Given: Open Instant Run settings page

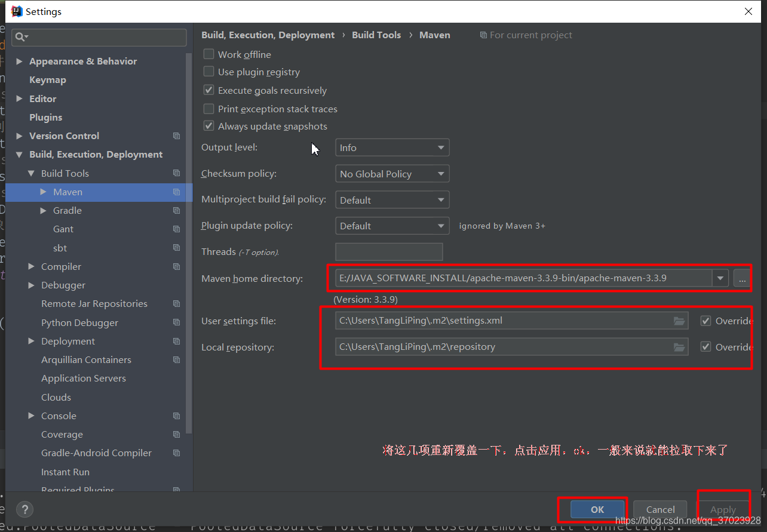Looking at the screenshot, I should (x=65, y=472).
